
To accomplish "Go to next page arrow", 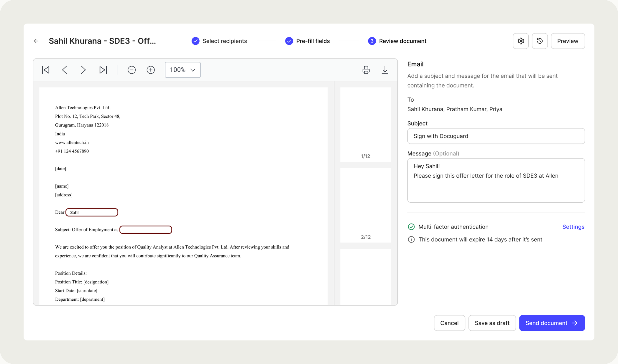I will 83,70.
